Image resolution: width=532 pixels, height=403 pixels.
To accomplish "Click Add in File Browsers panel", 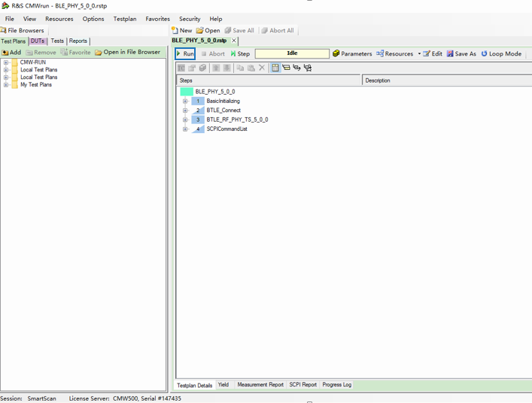I will coord(11,53).
